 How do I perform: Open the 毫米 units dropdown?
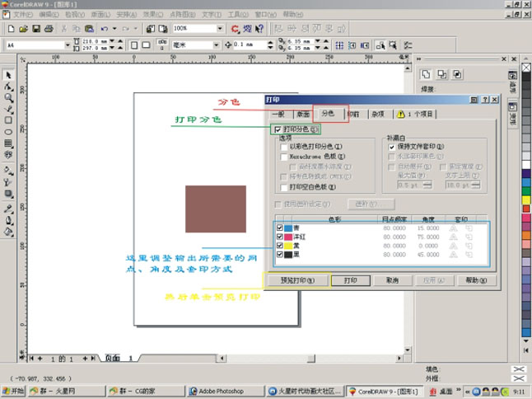pos(217,45)
